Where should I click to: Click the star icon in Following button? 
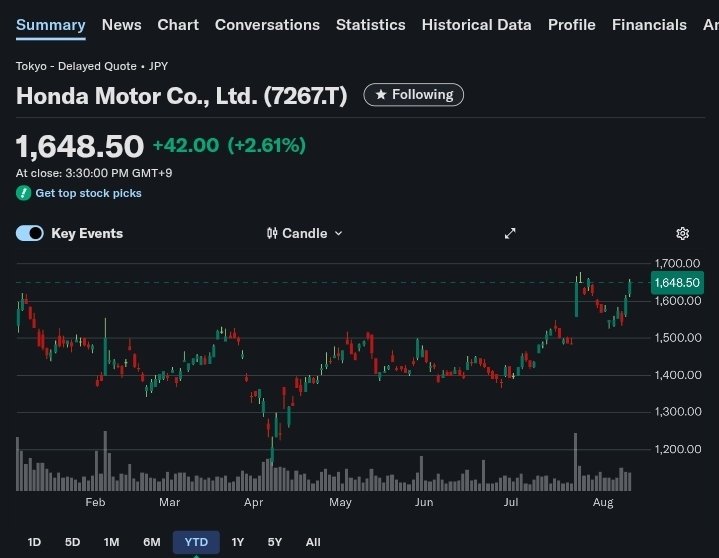click(381, 94)
